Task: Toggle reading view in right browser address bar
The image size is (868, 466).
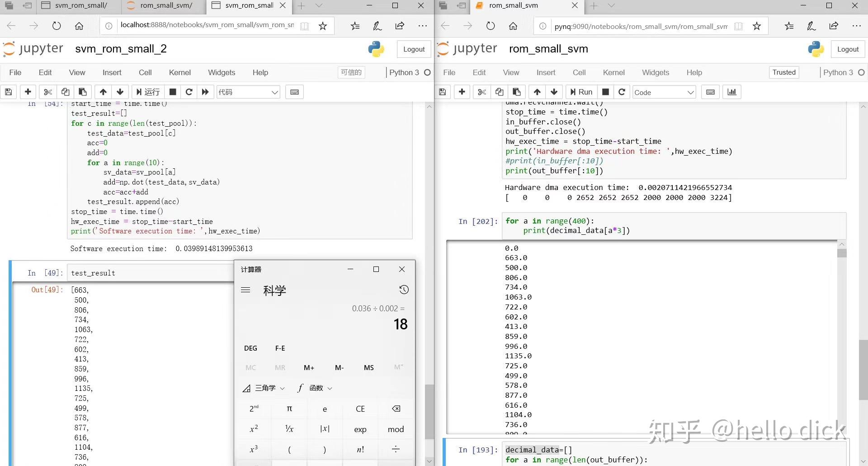Action: (739, 26)
